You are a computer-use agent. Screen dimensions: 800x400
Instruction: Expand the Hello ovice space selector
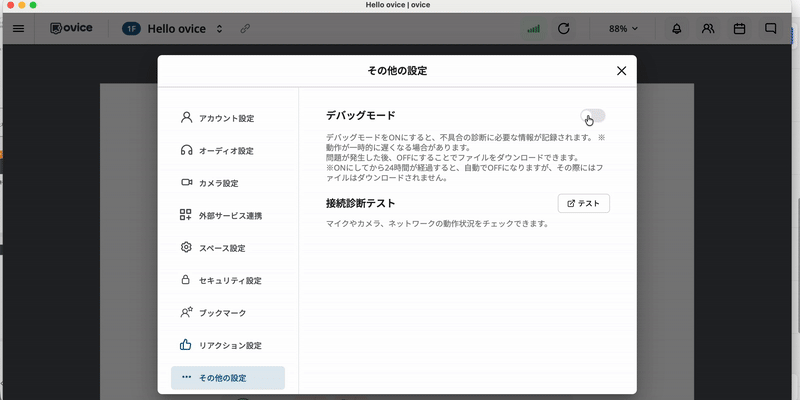[219, 28]
